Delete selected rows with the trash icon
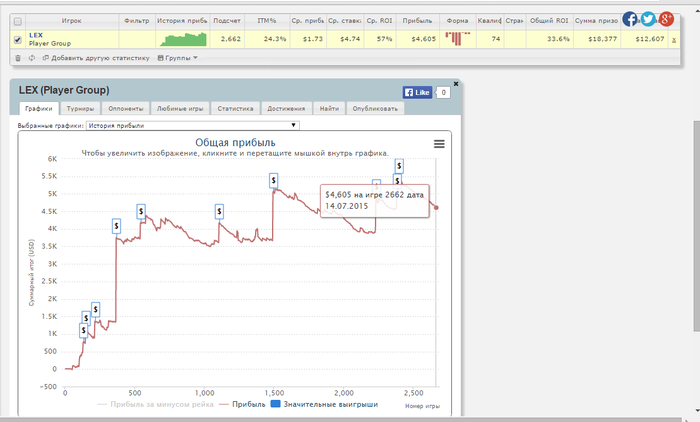The width and height of the screenshot is (700, 422). pyautogui.click(x=18, y=58)
